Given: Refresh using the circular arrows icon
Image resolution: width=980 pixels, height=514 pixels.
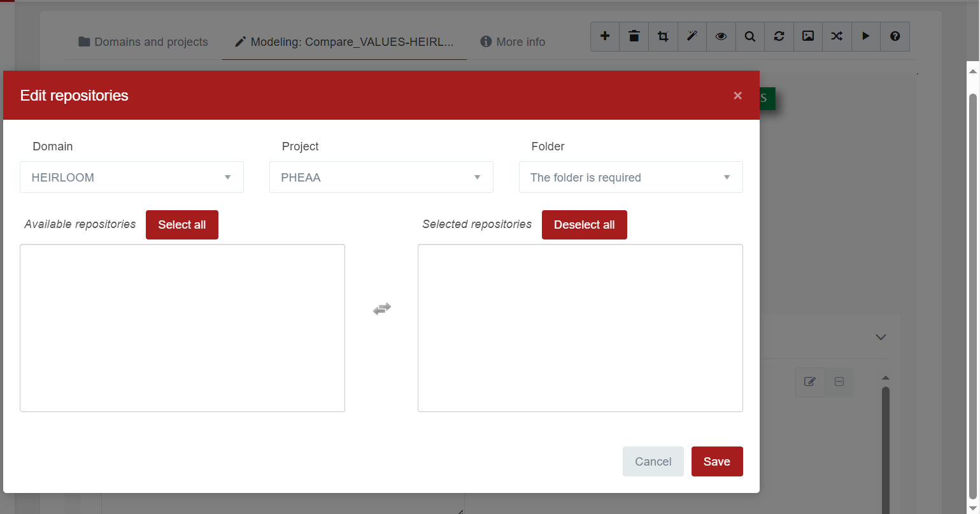Looking at the screenshot, I should [x=779, y=36].
